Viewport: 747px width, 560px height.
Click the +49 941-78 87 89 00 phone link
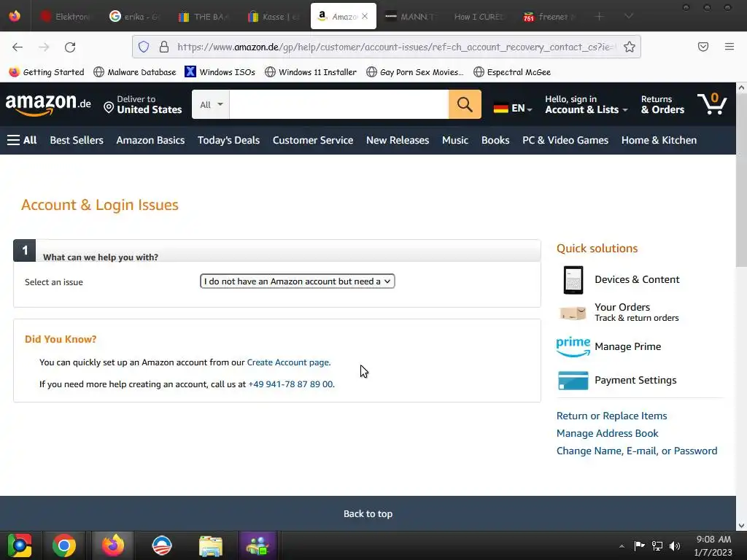[x=290, y=384]
